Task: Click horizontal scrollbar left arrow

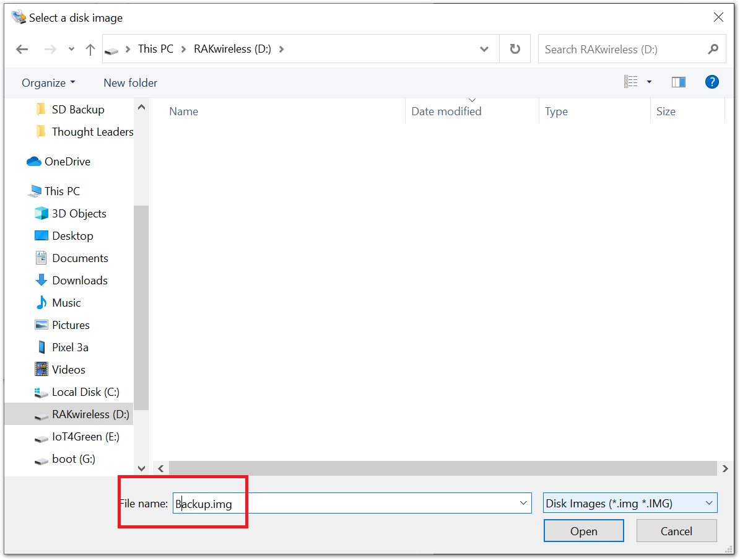Action: tap(161, 468)
